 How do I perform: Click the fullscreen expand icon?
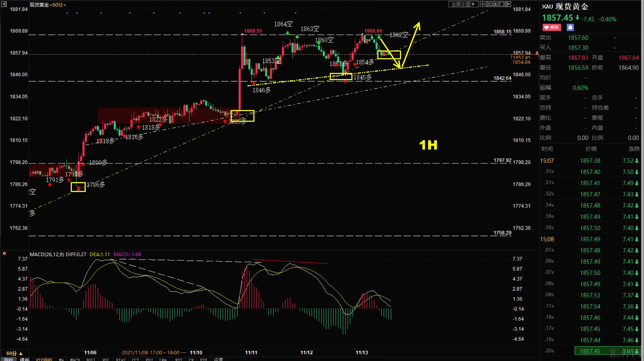coord(502,4)
